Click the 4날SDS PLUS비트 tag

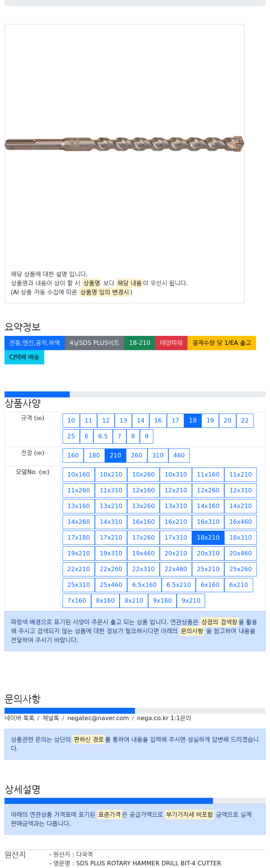94,343
